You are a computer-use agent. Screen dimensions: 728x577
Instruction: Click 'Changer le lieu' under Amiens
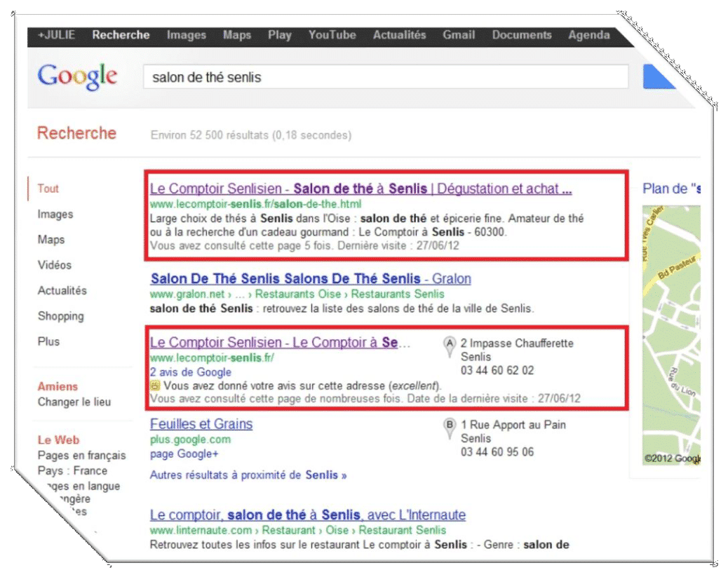(74, 402)
